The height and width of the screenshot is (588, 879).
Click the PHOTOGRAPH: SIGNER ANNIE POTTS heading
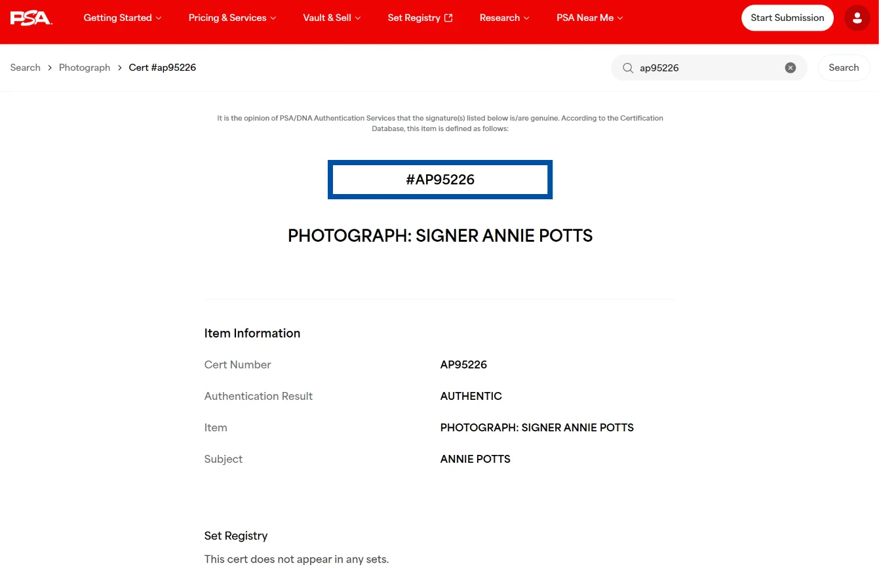pos(440,236)
